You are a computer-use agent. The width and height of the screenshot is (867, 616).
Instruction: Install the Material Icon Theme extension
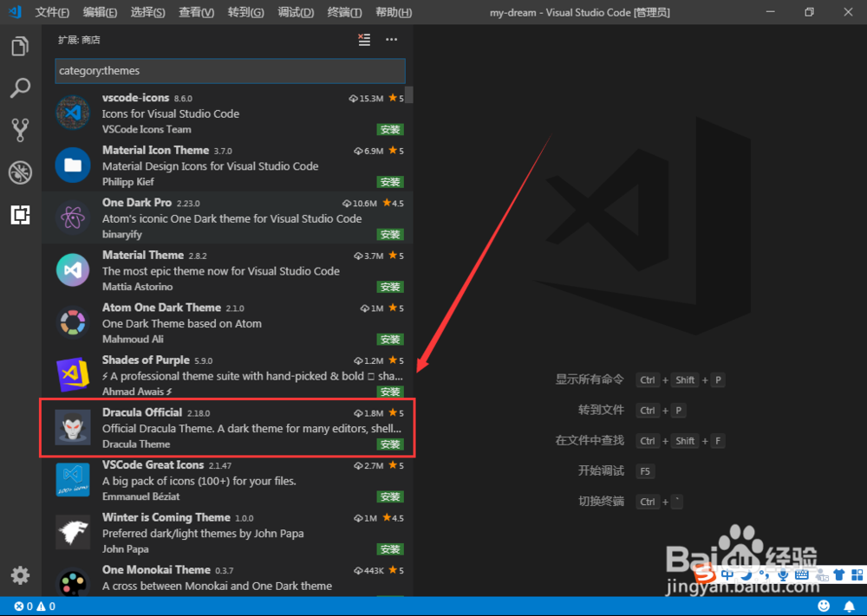[390, 182]
